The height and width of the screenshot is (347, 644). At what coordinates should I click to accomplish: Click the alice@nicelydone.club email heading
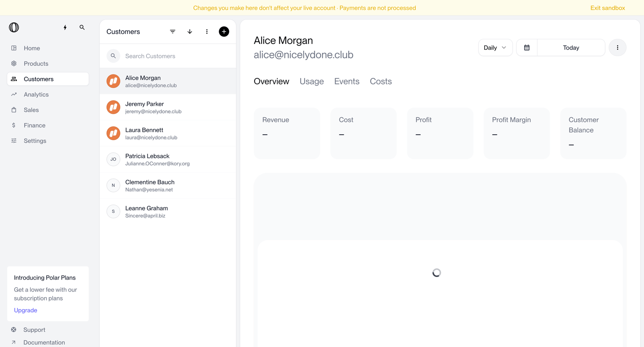coord(304,55)
